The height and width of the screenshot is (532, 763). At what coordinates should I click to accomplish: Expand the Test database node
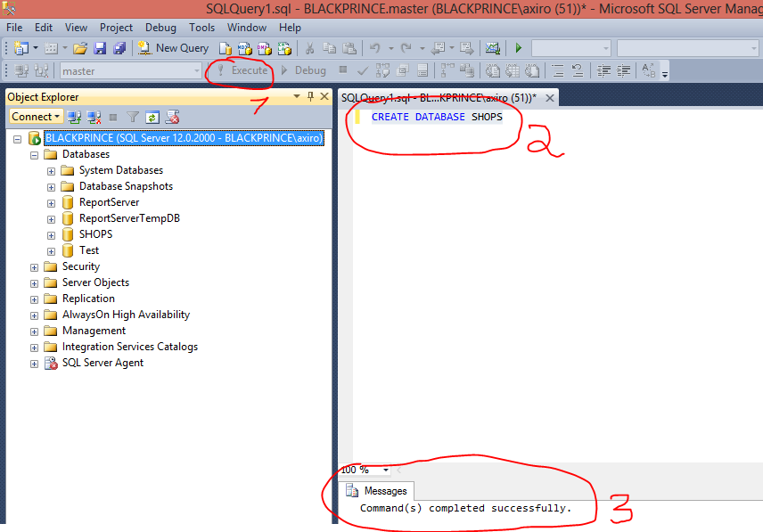point(51,251)
